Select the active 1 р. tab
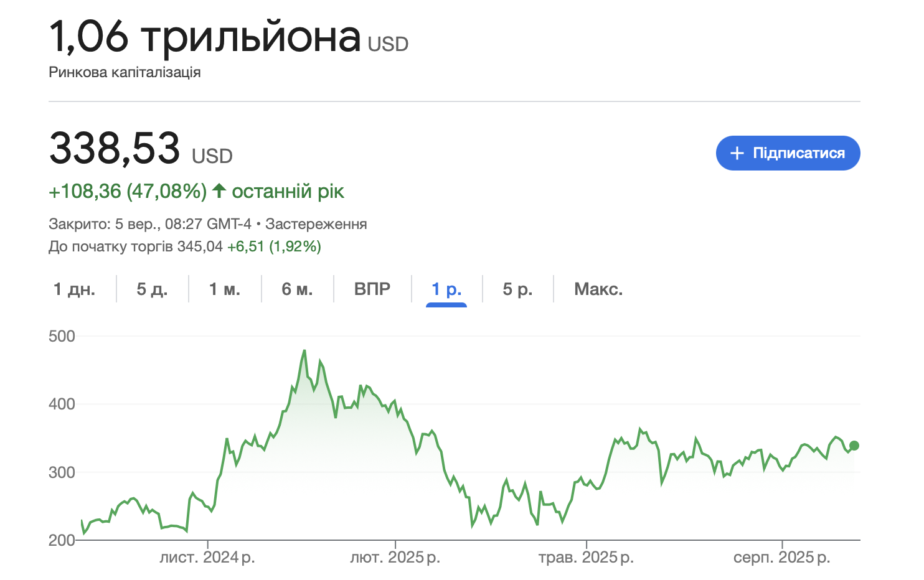This screenshot has height=580, width=924. (446, 289)
